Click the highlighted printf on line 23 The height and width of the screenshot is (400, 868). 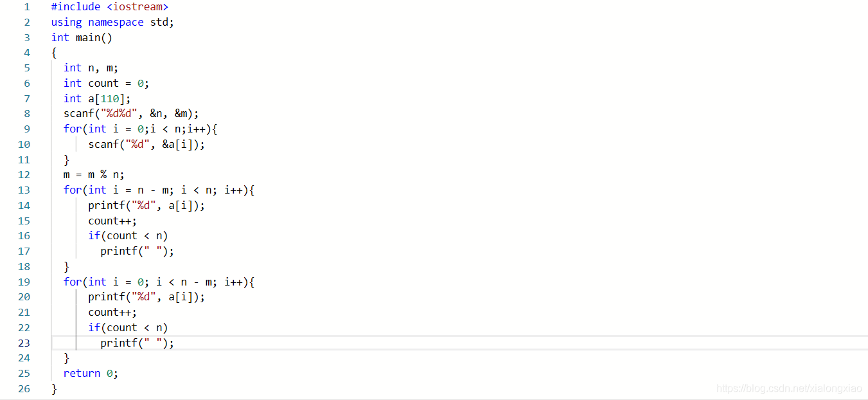tap(137, 343)
